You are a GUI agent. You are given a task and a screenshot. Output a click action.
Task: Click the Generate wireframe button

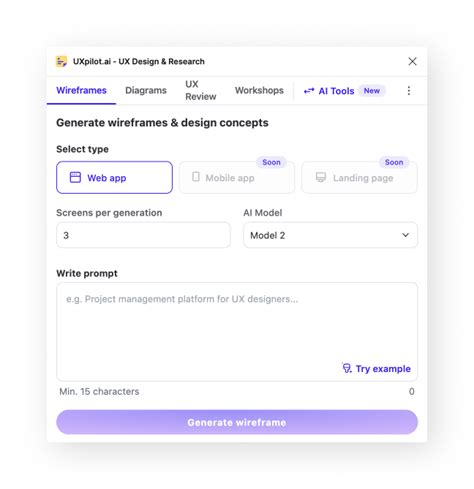237,422
